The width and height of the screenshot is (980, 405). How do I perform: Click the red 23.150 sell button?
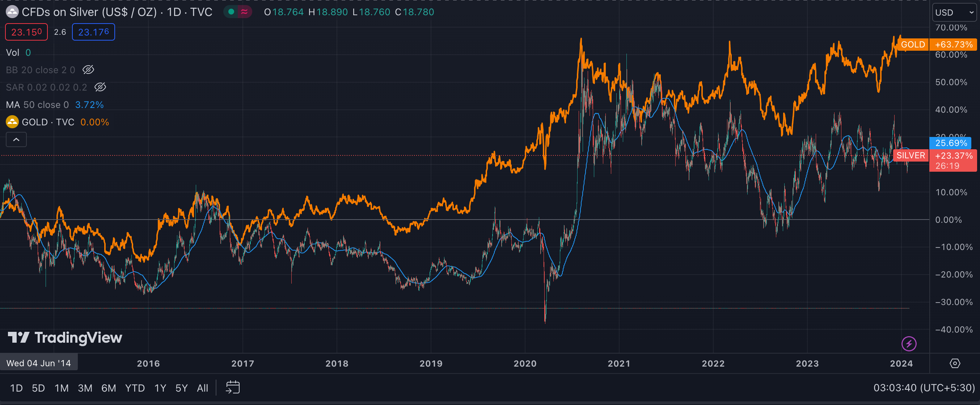coord(26,32)
